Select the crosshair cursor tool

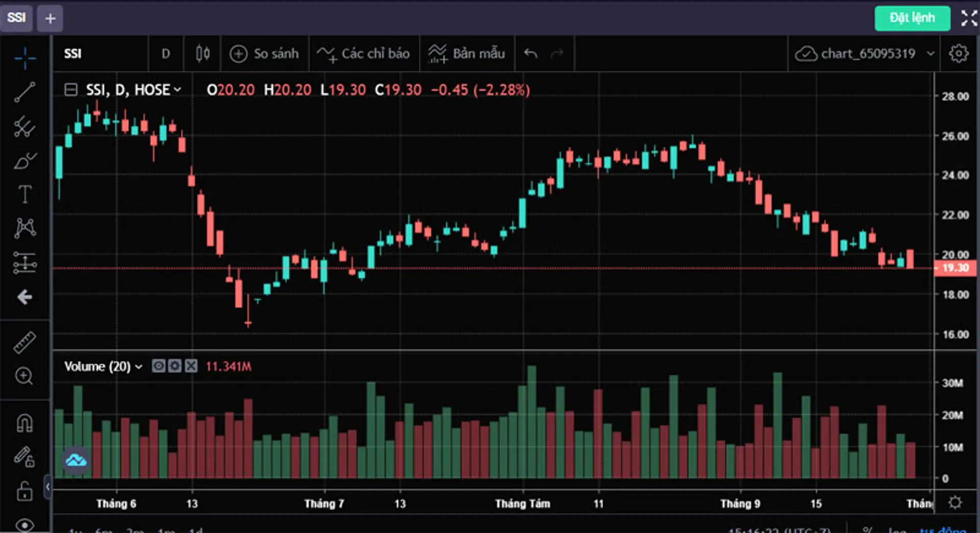[24, 58]
